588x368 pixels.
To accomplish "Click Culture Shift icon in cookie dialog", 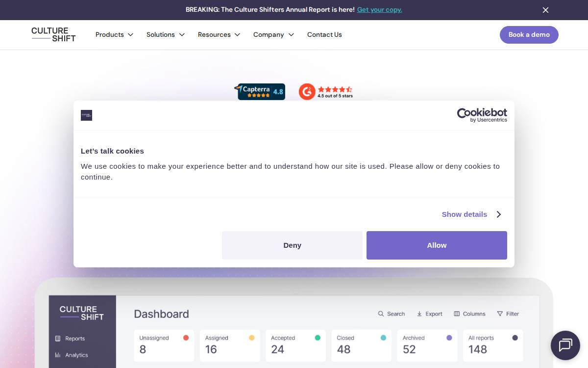I will click(x=87, y=115).
